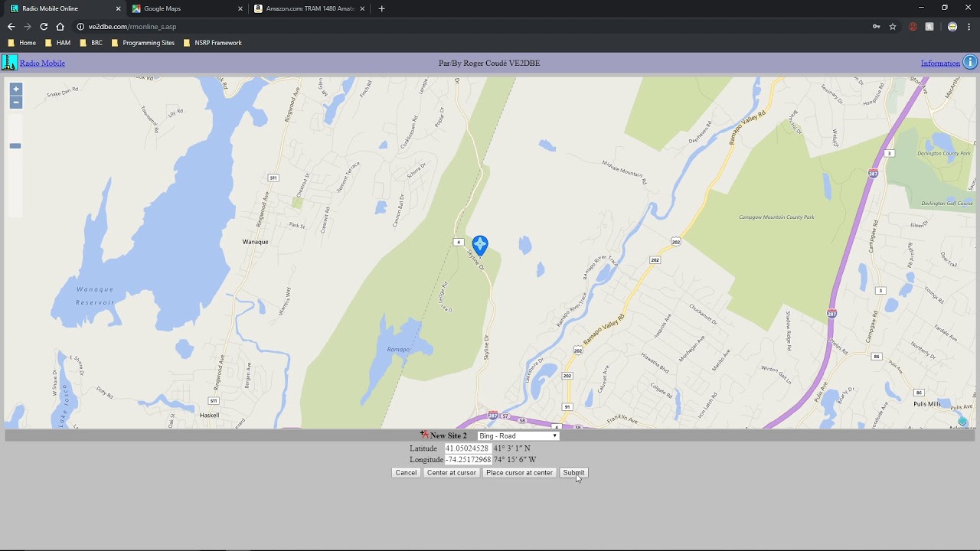Switch to Amazon TRAM 1480 tab
Viewport: 980px width, 551px height.
tap(309, 8)
